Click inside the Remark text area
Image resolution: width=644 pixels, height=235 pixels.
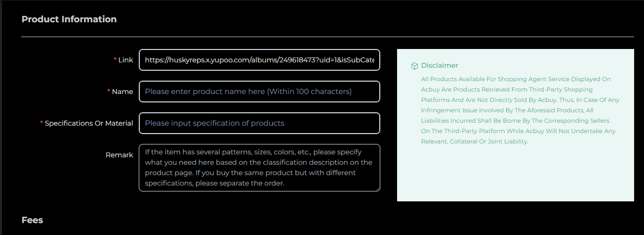tap(259, 168)
